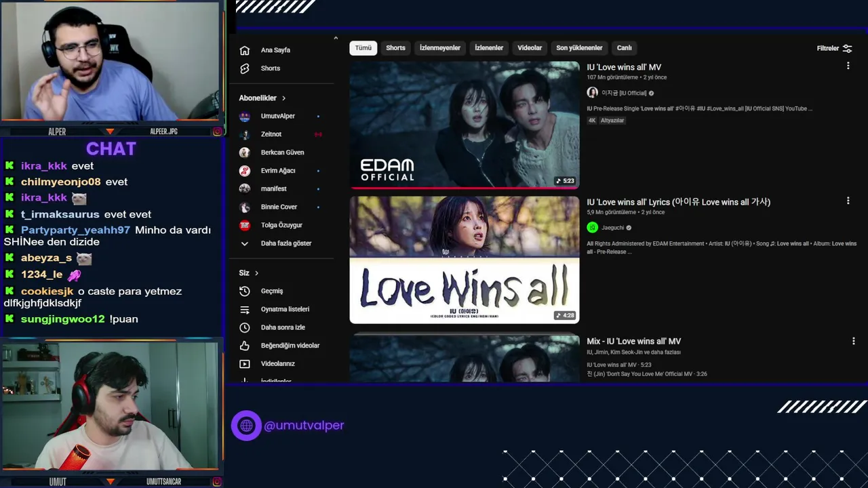Open Evrim Ağacı channel avatar
This screenshot has width=868, height=488.
(245, 171)
